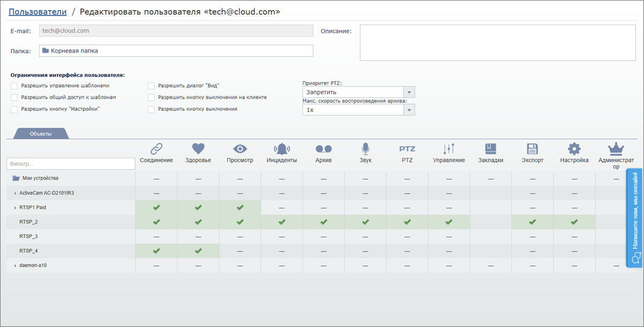Click the Connection chain-link icon column header

pyautogui.click(x=156, y=149)
